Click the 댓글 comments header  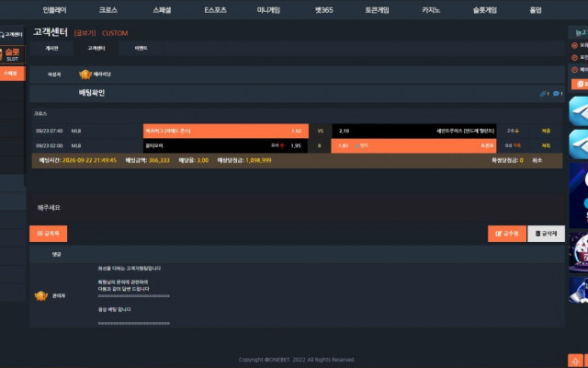tap(57, 255)
